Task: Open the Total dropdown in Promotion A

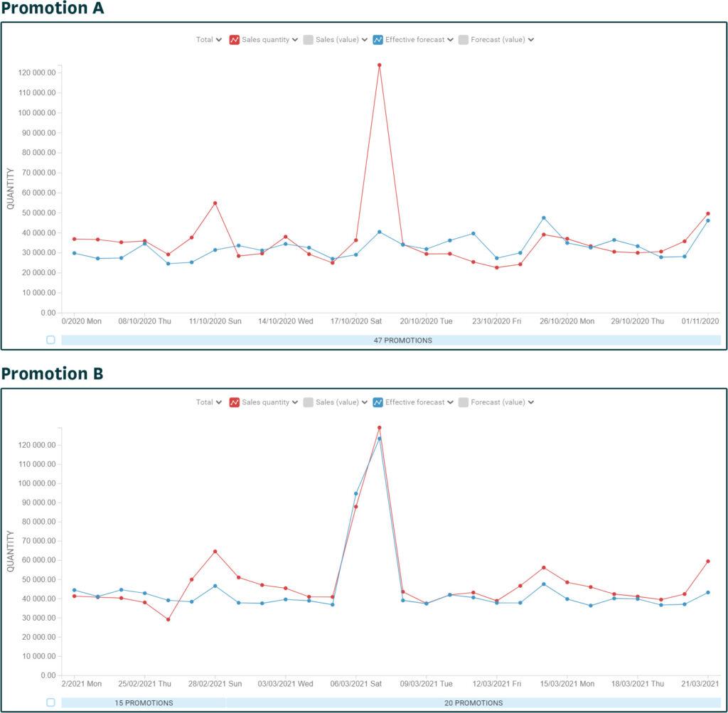Action: click(x=209, y=40)
